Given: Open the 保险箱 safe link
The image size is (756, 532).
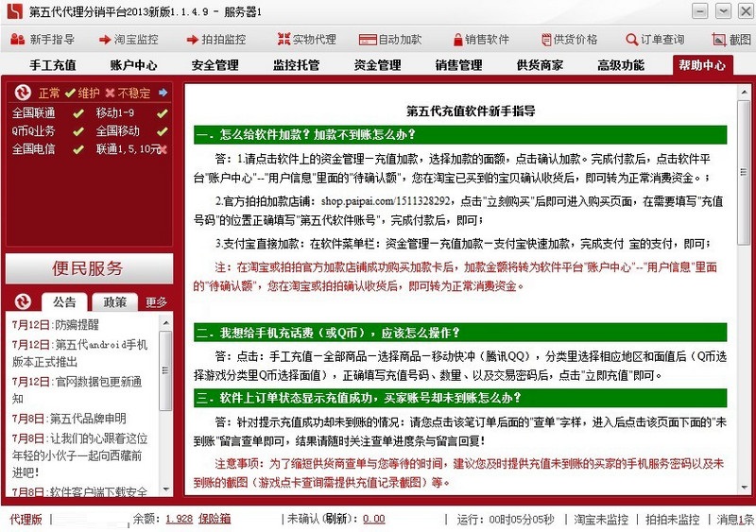Looking at the screenshot, I should (215, 519).
